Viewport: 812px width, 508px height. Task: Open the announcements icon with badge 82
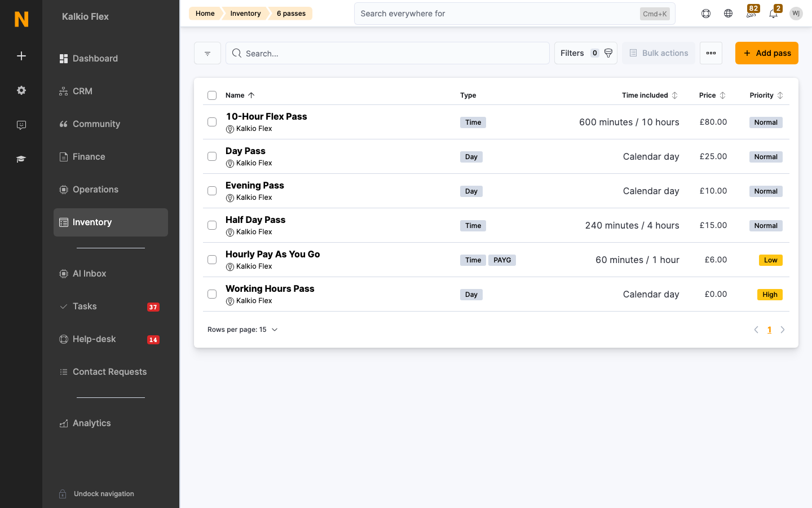pyautogui.click(x=751, y=14)
